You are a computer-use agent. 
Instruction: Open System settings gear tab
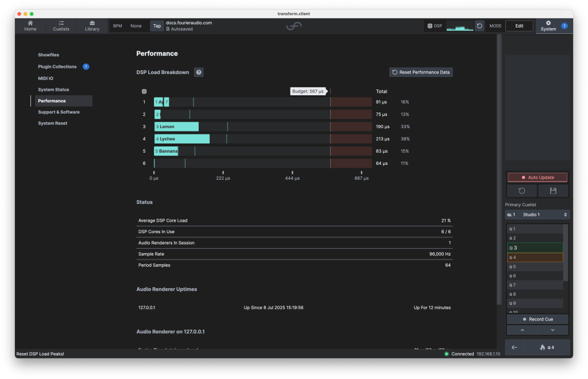[x=548, y=26]
